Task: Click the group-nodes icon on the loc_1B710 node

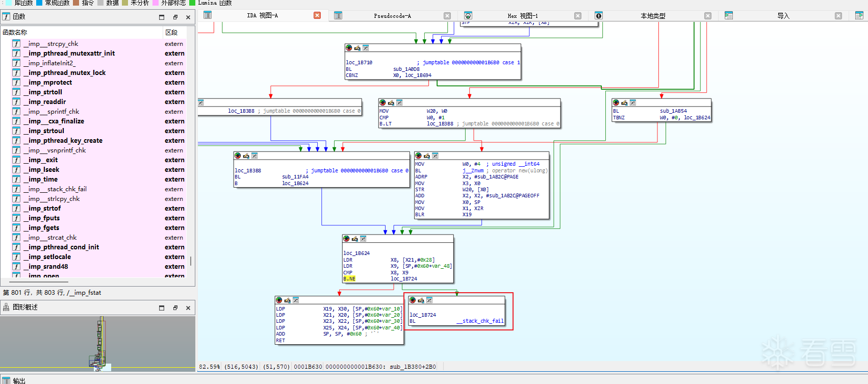Action: (366, 48)
